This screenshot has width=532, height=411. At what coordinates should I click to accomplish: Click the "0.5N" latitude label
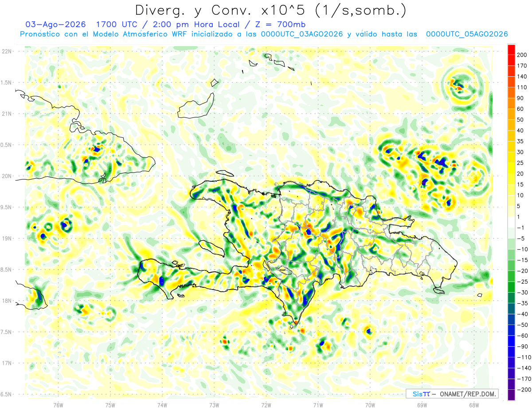point(6,145)
